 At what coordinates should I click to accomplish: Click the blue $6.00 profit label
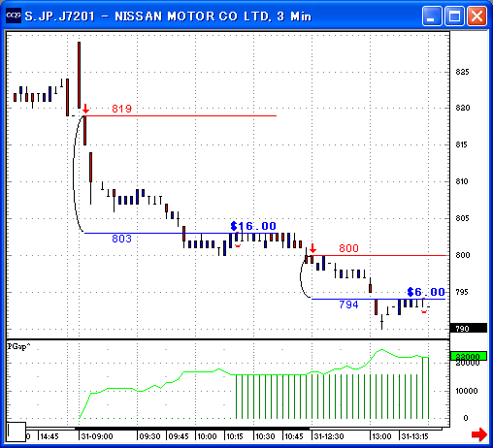426,292
